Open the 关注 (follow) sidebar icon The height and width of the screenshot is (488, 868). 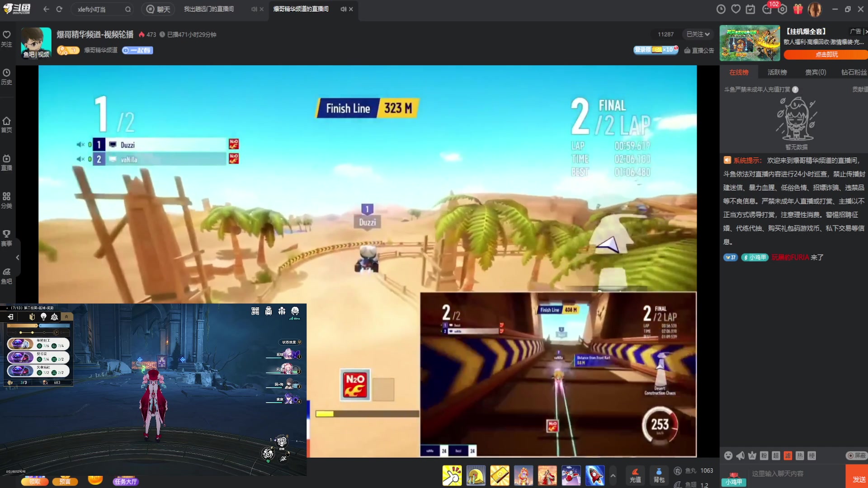[x=6, y=38]
